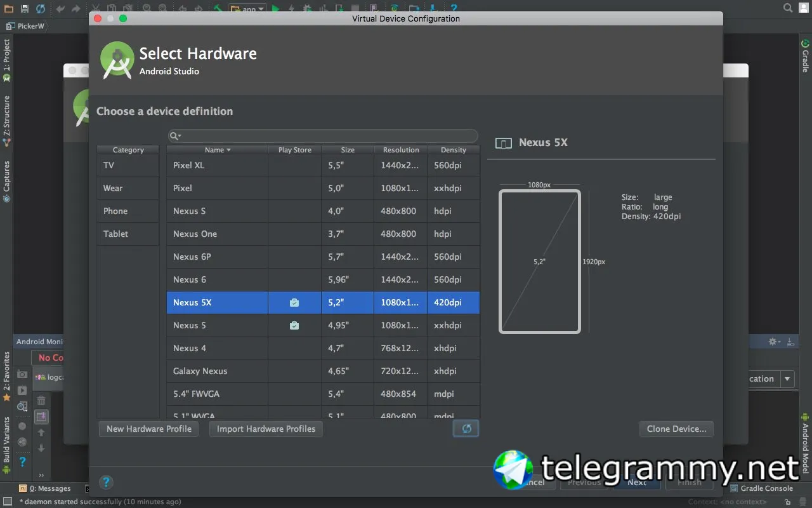Open the 1: Project tool window

point(6,61)
